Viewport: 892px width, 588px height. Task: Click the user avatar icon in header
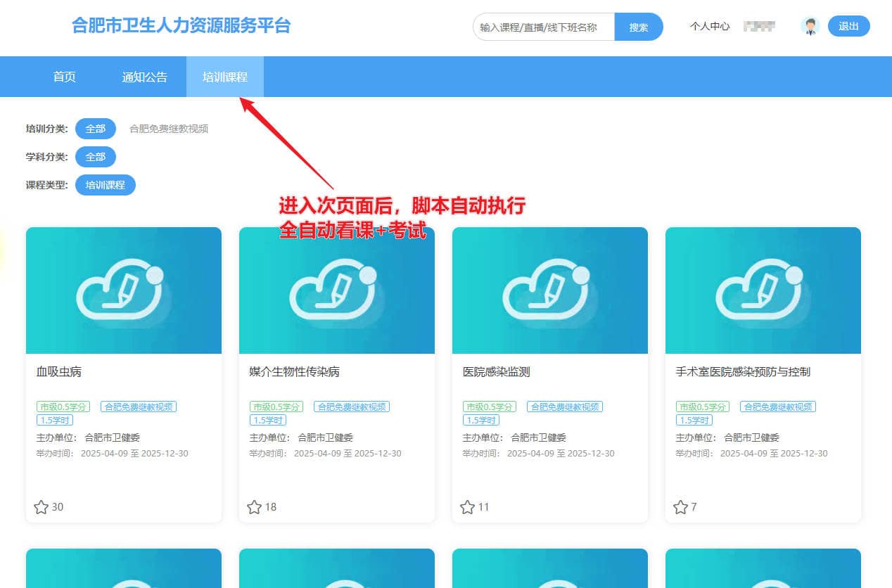pos(810,27)
